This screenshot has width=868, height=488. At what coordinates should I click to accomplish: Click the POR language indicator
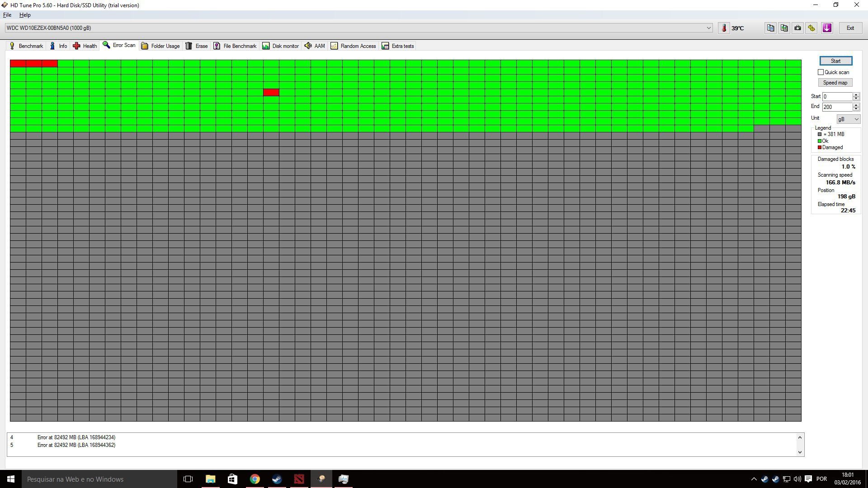(822, 479)
